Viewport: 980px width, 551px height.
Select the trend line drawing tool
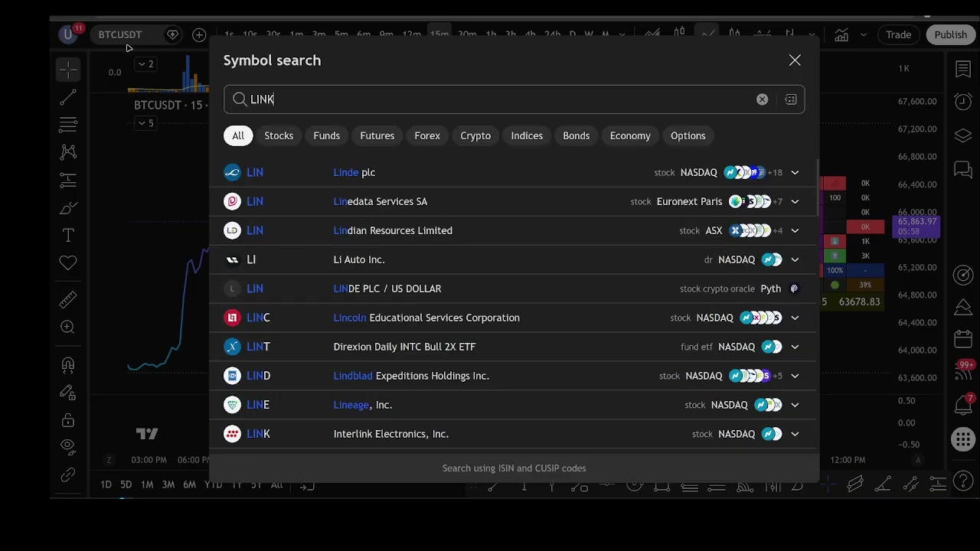click(68, 96)
